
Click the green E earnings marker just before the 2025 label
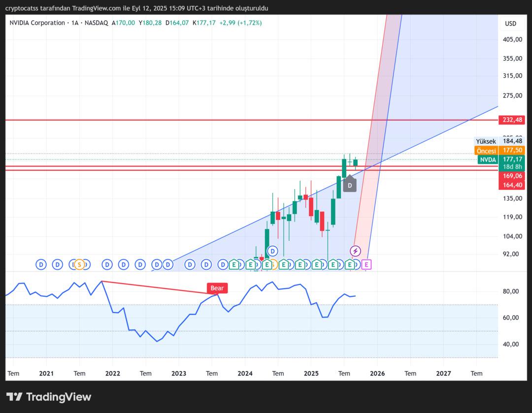(300, 264)
